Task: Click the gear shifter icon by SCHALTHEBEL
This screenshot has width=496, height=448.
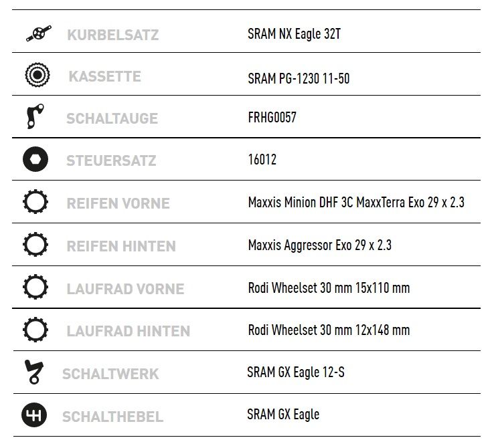Action: [34, 415]
